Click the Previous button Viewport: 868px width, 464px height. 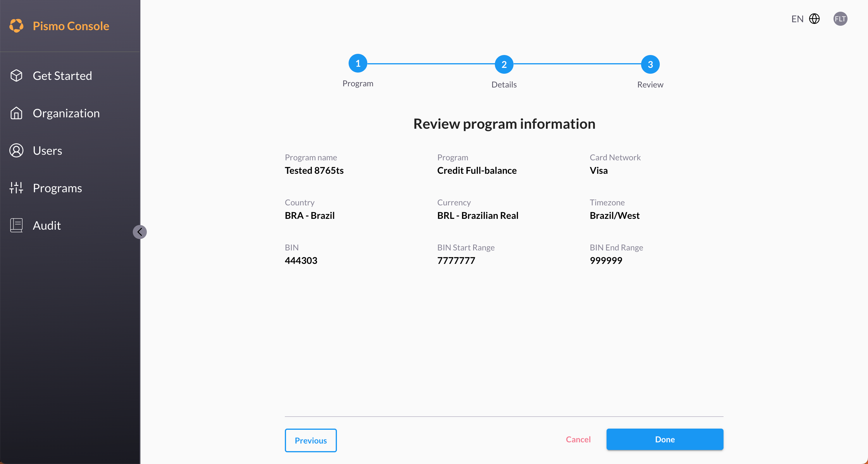(310, 440)
